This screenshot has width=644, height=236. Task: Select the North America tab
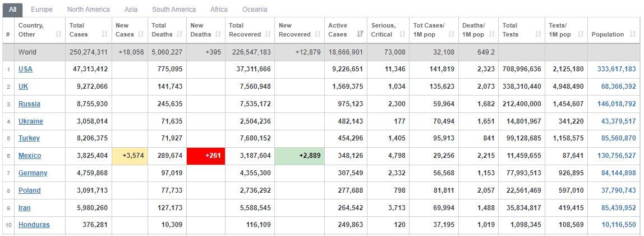click(88, 9)
